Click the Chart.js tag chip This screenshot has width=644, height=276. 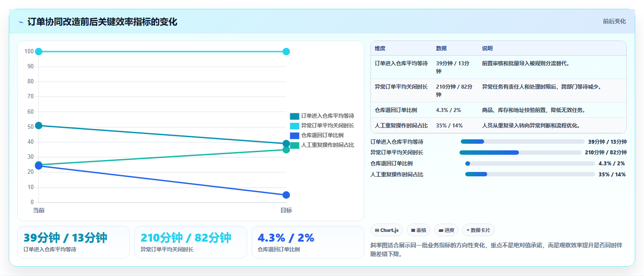387,230
